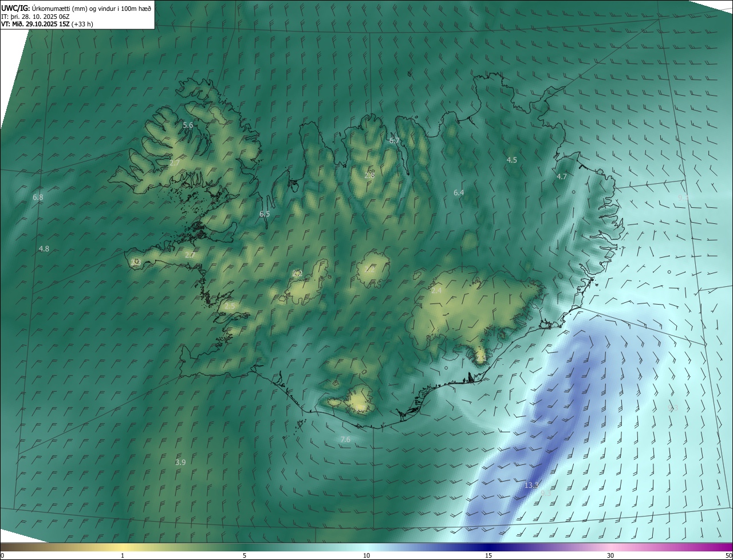Click the colorbar tick labeled 10

[366, 555]
